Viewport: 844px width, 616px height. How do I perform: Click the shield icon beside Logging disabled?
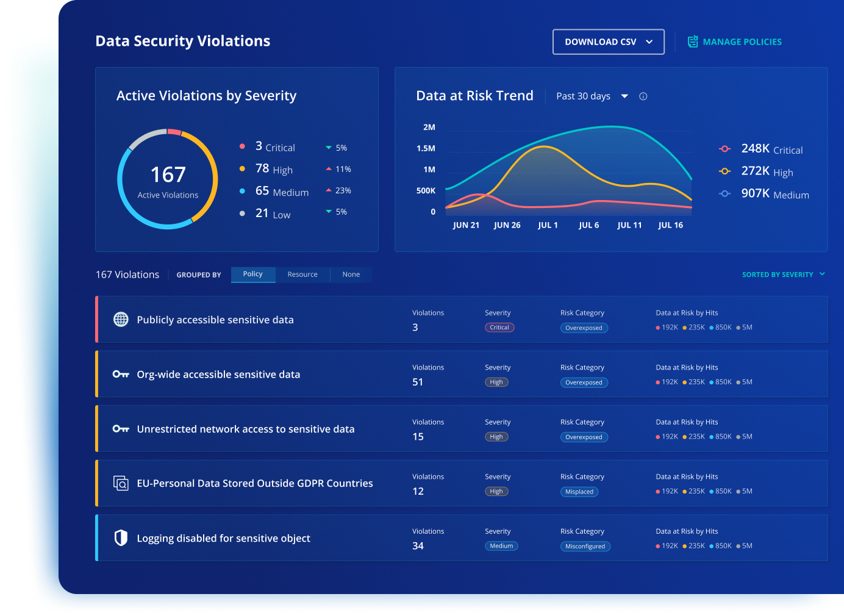tap(121, 538)
